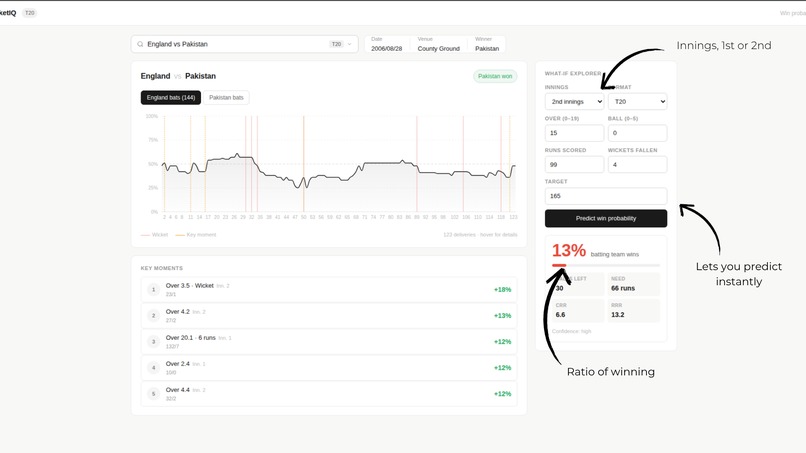Click the Runs Scored field showing 99
The image size is (806, 453).
click(574, 165)
